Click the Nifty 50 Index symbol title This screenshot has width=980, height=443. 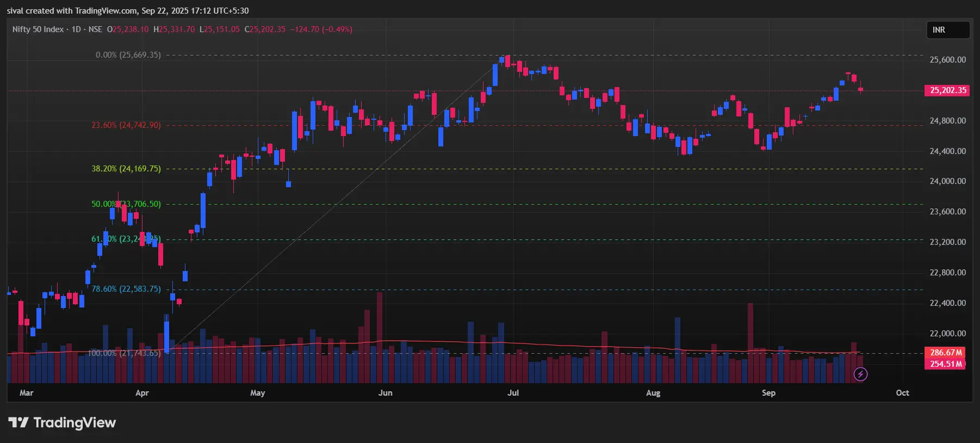click(38, 29)
